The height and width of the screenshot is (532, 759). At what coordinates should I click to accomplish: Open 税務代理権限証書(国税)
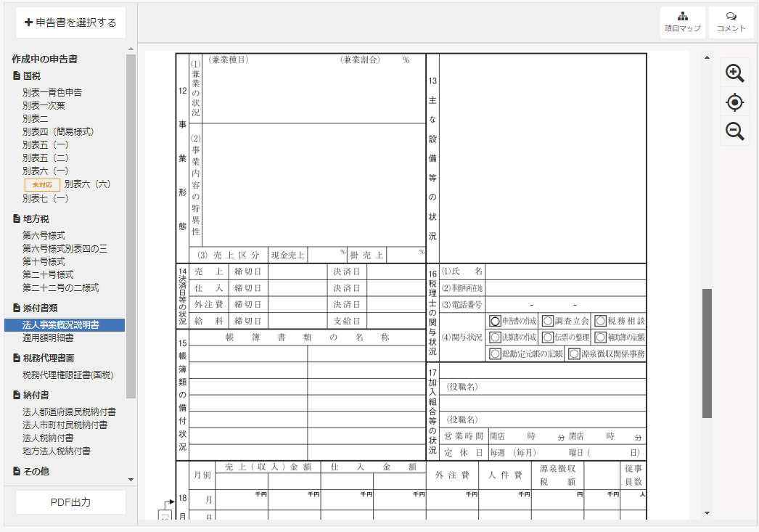pyautogui.click(x=67, y=375)
